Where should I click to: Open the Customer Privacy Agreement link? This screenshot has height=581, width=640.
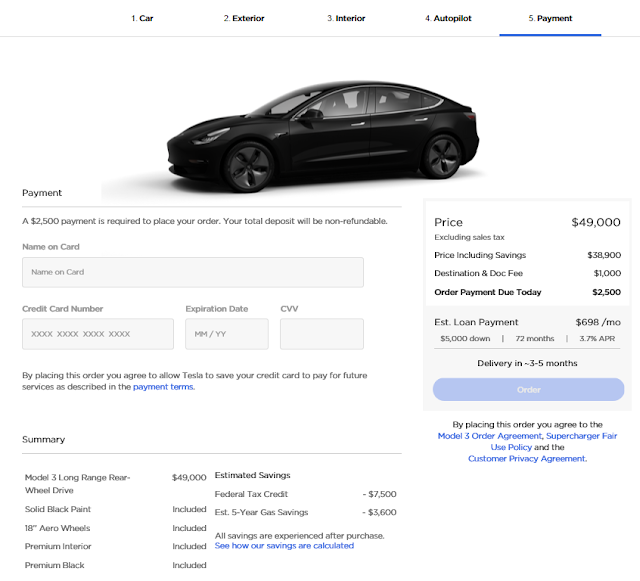pos(527,459)
